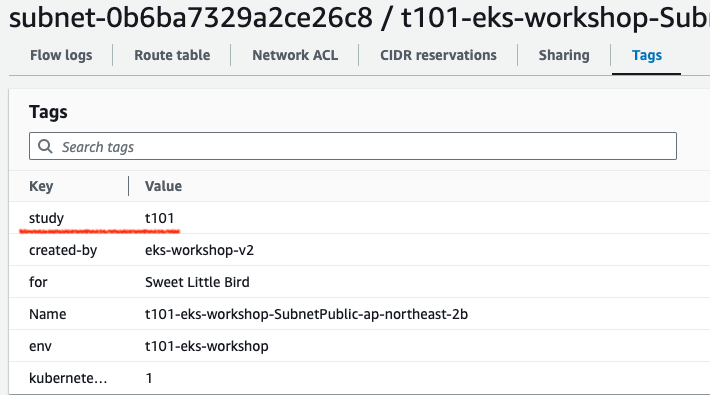Open the Flow logs tab

pyautogui.click(x=61, y=55)
